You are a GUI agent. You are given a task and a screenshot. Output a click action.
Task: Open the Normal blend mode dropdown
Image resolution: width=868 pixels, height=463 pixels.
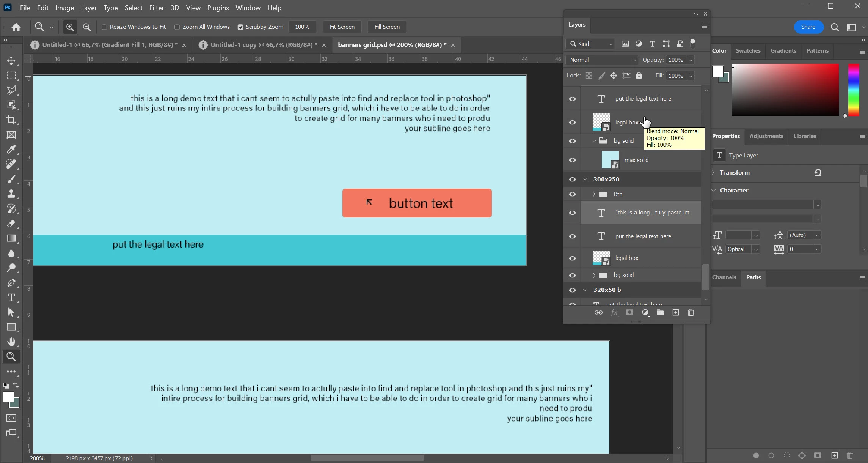[603, 60]
